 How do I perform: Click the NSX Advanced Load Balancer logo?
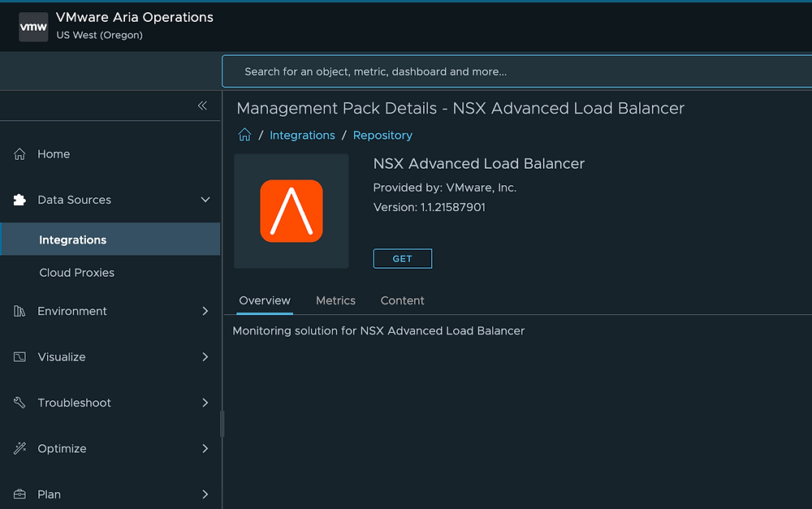tap(291, 211)
